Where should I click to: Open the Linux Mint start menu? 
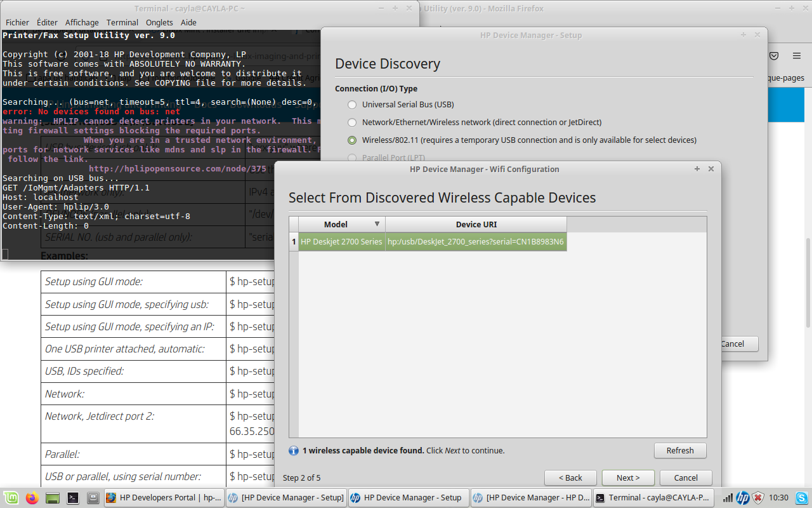(x=11, y=498)
